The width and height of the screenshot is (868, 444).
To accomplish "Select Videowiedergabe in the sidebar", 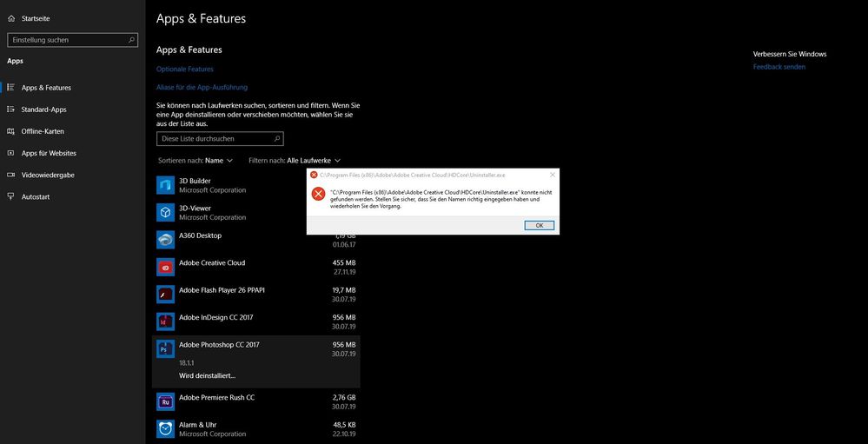I will tap(72, 175).
